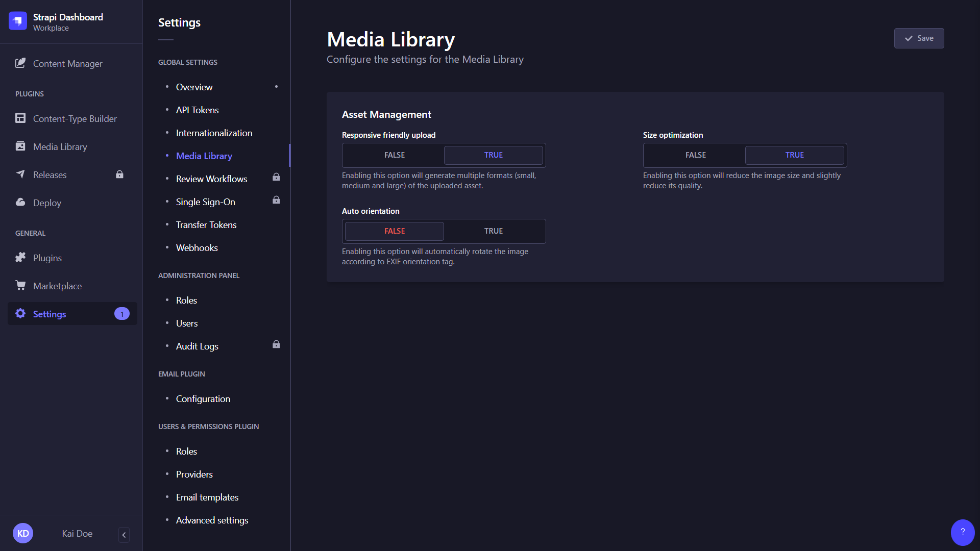The height and width of the screenshot is (551, 980).
Task: Open the Deploy icon in sidebar
Action: coord(20,202)
